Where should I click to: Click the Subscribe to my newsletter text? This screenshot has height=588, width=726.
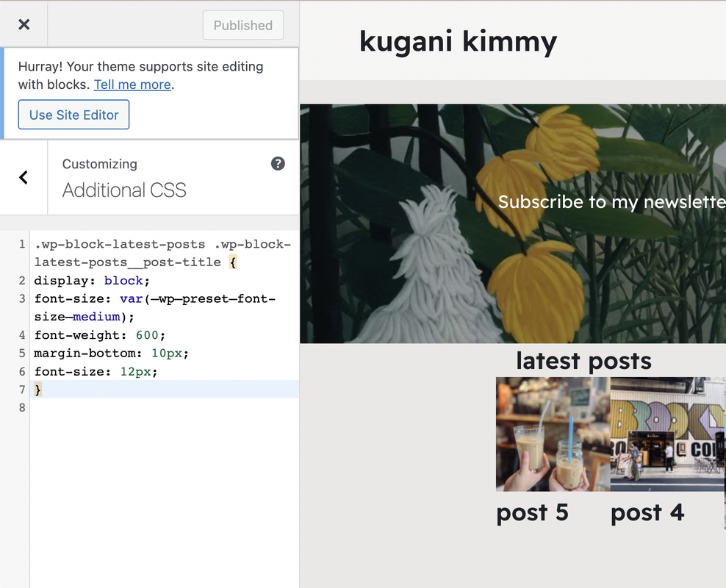tap(611, 202)
